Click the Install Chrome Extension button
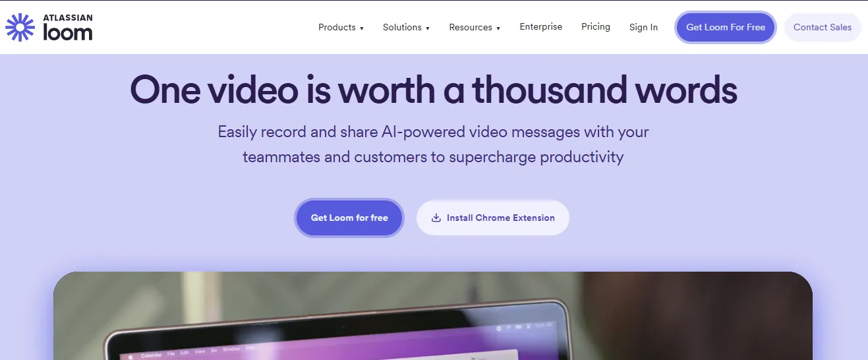 click(493, 218)
